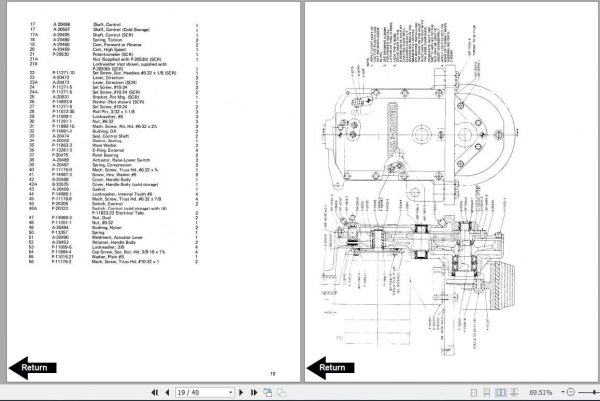Select the two-page facing view
This screenshot has height=401, width=600.
tap(500, 393)
